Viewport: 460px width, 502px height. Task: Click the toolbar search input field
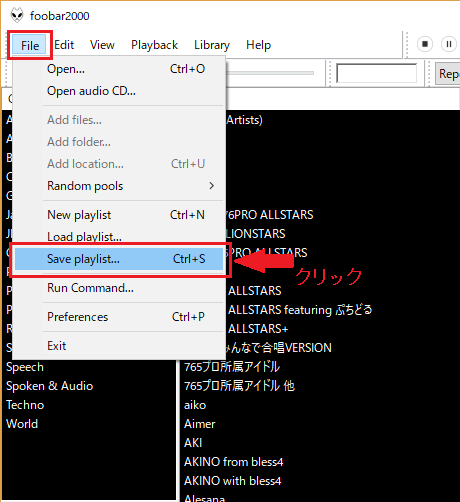click(x=376, y=73)
